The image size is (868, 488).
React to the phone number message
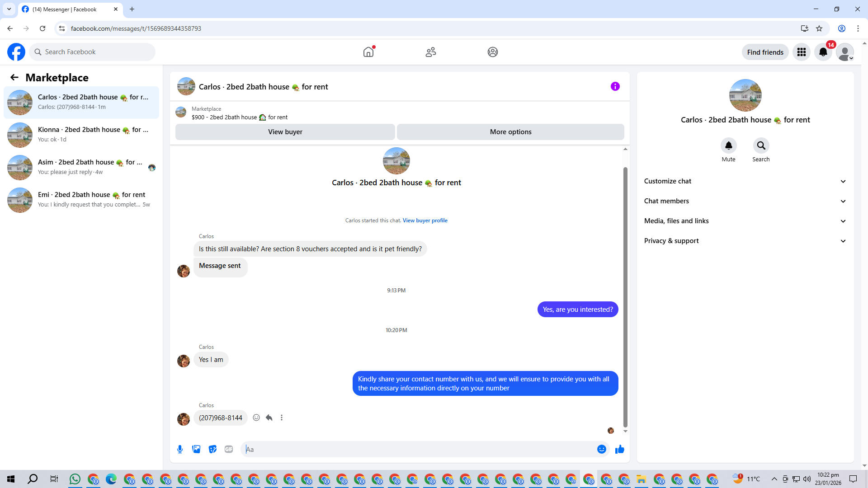coord(256,418)
